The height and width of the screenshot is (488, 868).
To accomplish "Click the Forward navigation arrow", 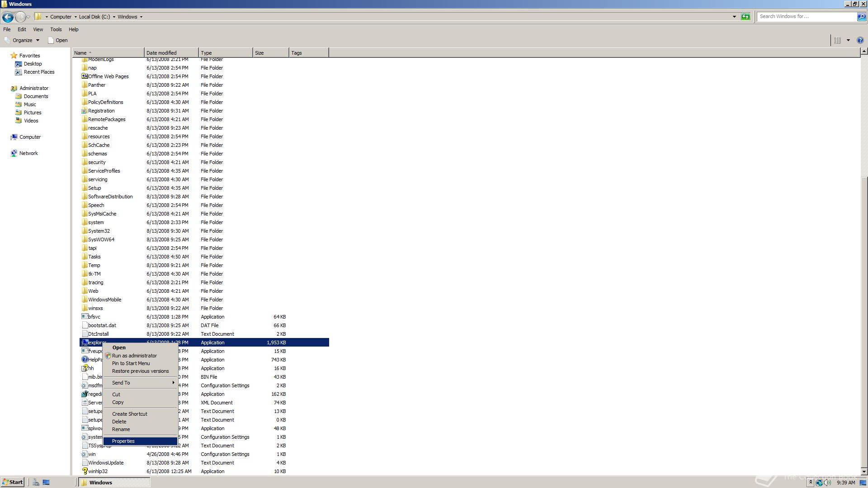I will [x=20, y=17].
